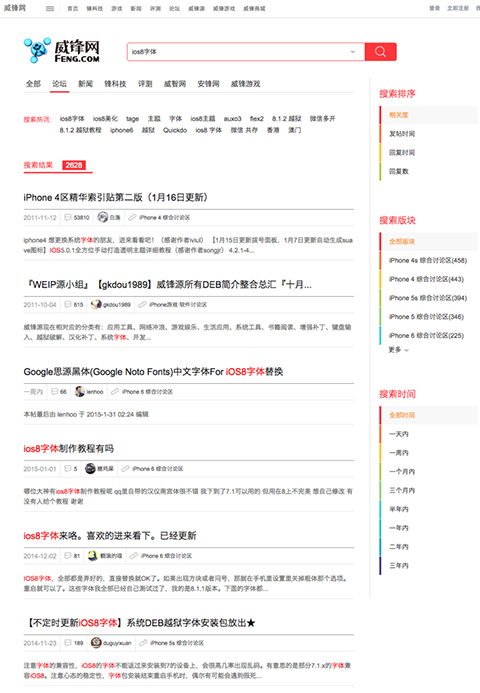Click the comment icon beside 66 replies

click(x=54, y=392)
